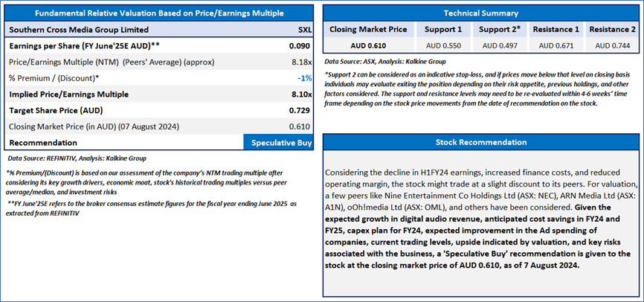Select the 'Technical Summary' header

[x=480, y=13]
